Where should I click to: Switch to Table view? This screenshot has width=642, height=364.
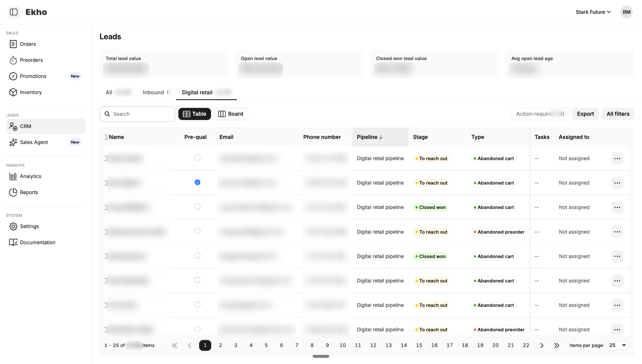click(x=195, y=114)
